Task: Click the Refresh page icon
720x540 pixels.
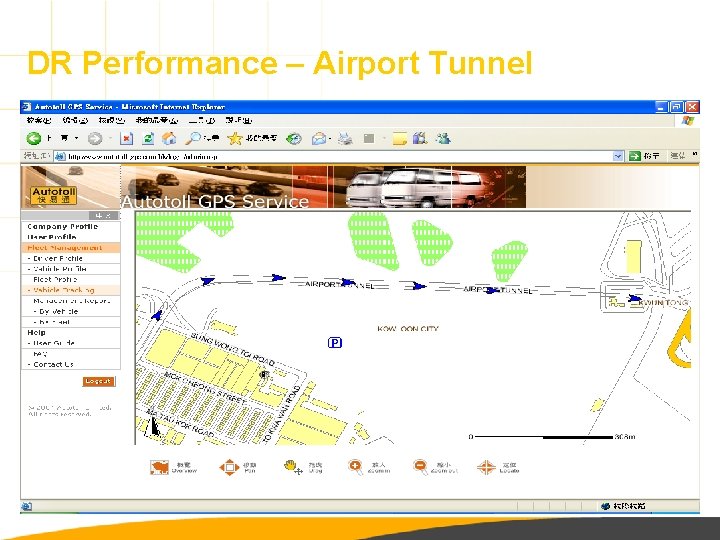Action: pos(148,138)
